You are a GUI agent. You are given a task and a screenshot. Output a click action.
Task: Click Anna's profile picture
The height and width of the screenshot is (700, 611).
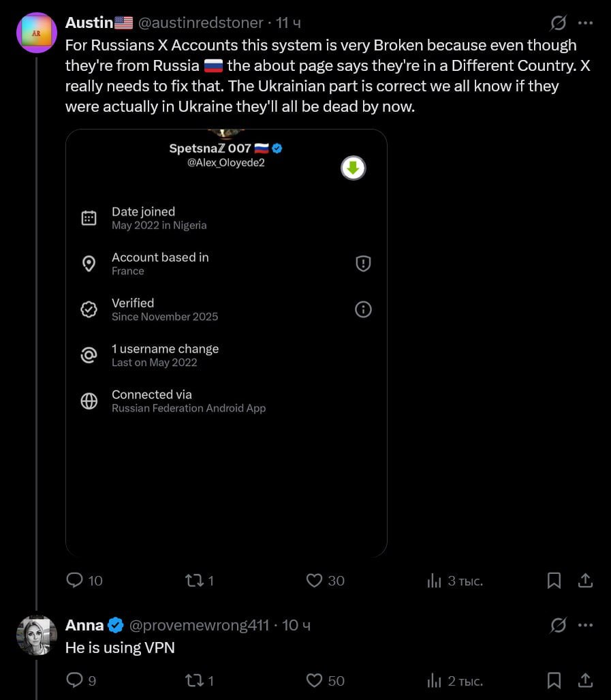click(37, 635)
